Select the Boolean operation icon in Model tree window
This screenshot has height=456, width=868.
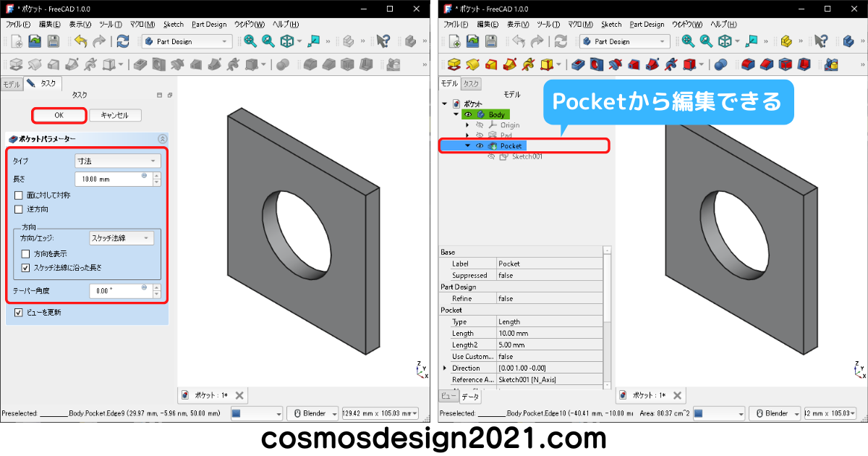(721, 64)
